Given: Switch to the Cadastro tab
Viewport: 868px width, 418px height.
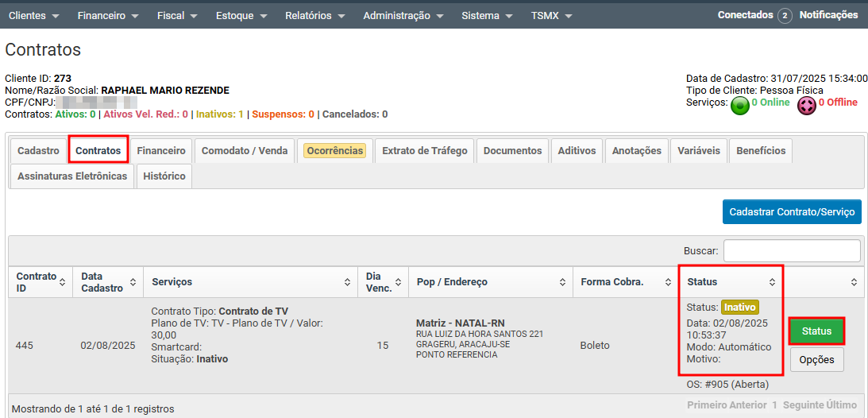Looking at the screenshot, I should 38,151.
